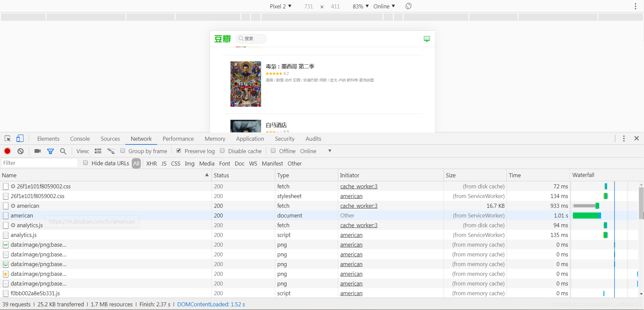Screen dimensions: 644x310
Task: Open the 83% zoom level dropdown
Action: tap(360, 6)
